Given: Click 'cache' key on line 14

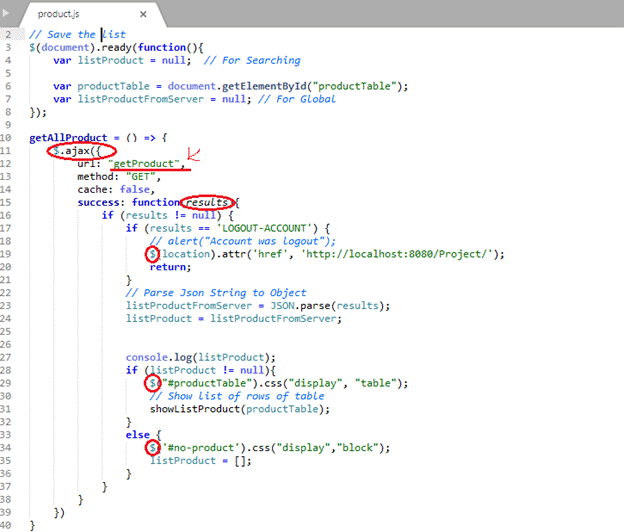Looking at the screenshot, I should click(95, 189).
